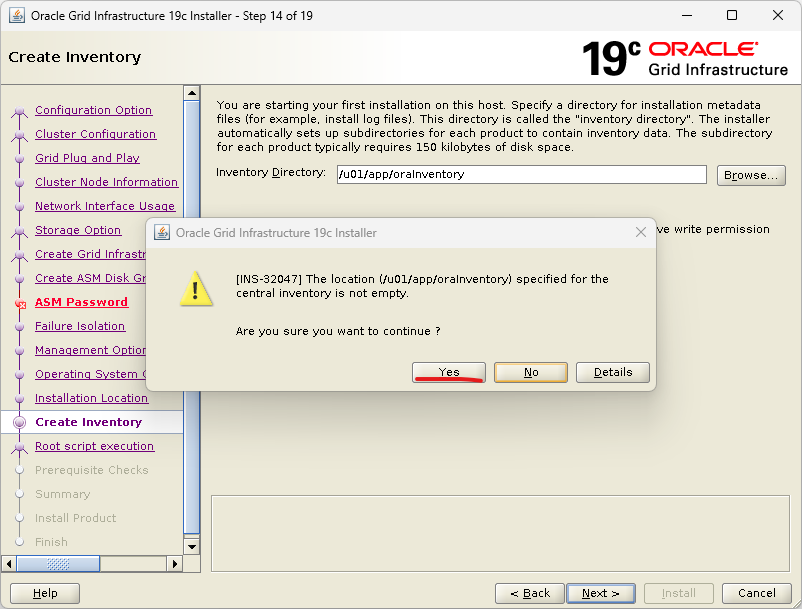This screenshot has height=609, width=802.
Task: Navigate to Operating System Groups step
Action: click(x=91, y=374)
